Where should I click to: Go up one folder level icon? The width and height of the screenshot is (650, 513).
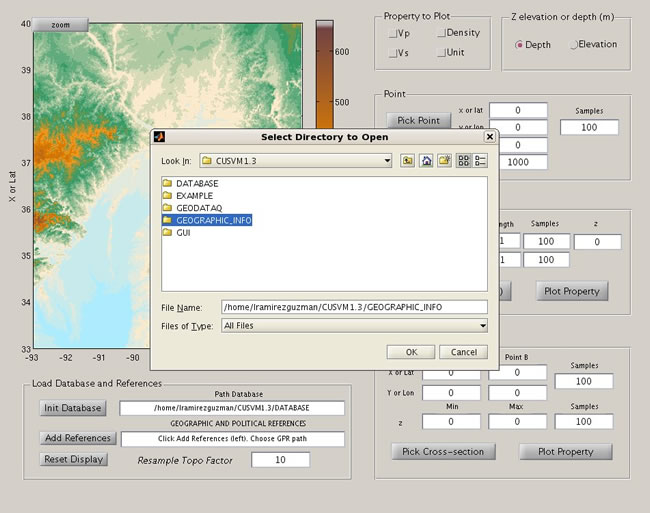coord(407,160)
